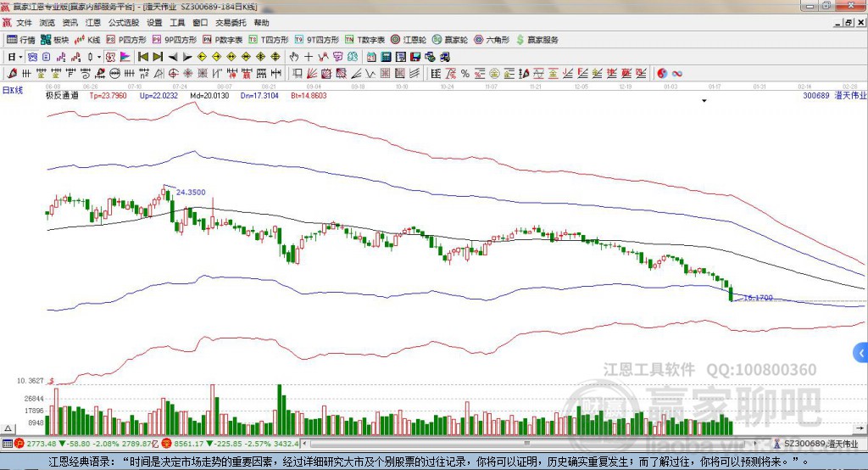Click the 日K线 chart label
This screenshot has width=868, height=470.
click(13, 90)
